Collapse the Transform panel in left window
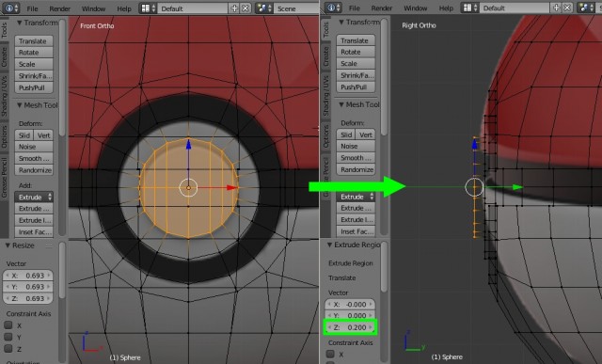 19,23
